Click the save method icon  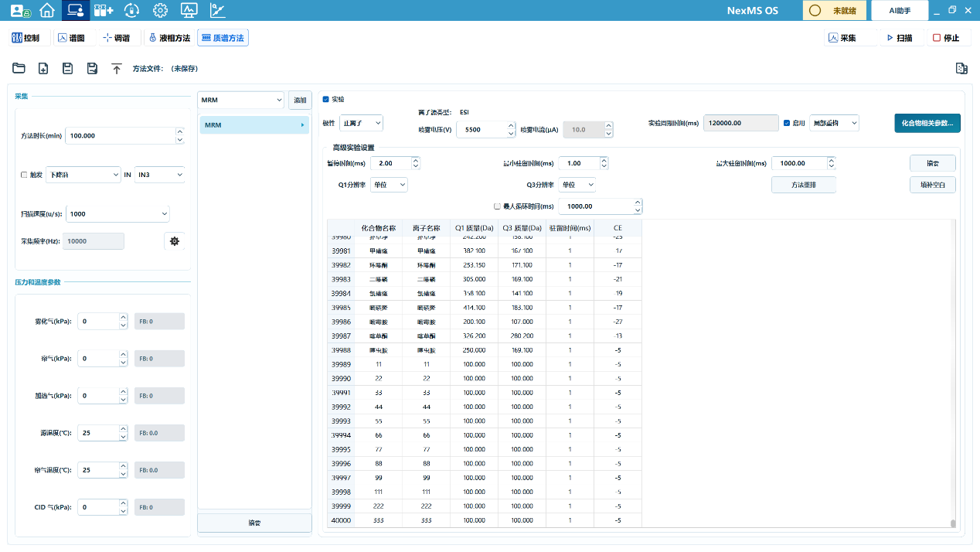[67, 68]
